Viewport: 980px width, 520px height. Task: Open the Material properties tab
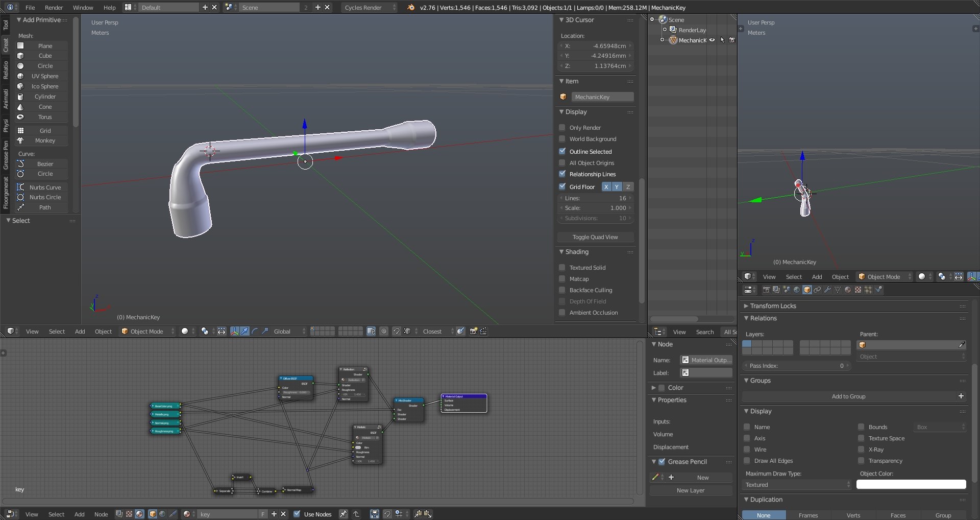click(848, 290)
